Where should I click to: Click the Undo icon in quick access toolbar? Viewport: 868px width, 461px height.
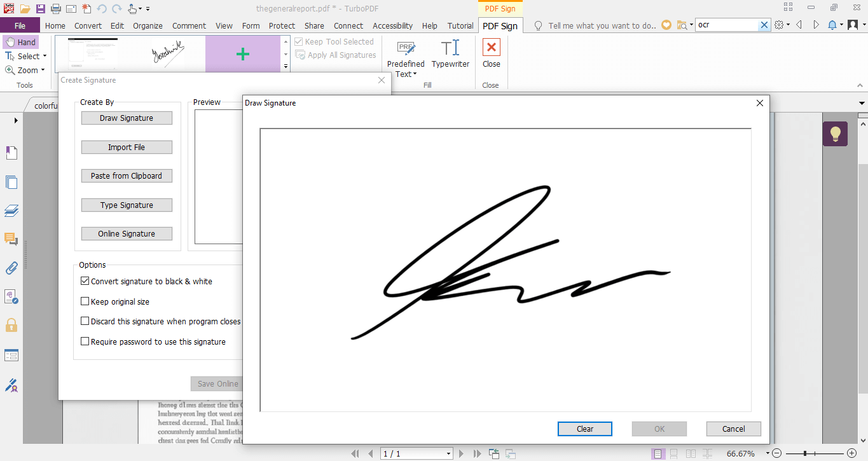pos(100,8)
